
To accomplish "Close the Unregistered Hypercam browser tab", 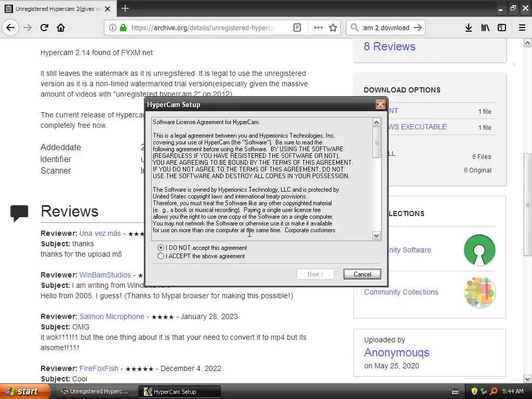I will point(108,9).
